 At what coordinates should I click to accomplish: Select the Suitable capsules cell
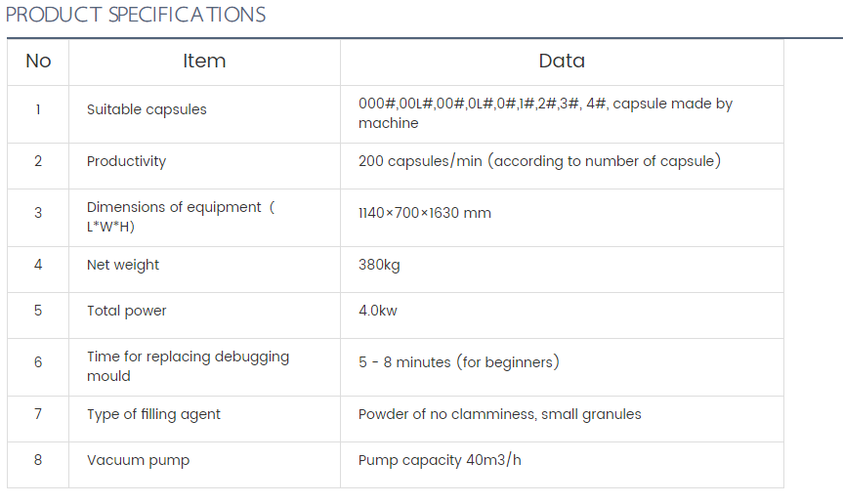click(x=147, y=109)
